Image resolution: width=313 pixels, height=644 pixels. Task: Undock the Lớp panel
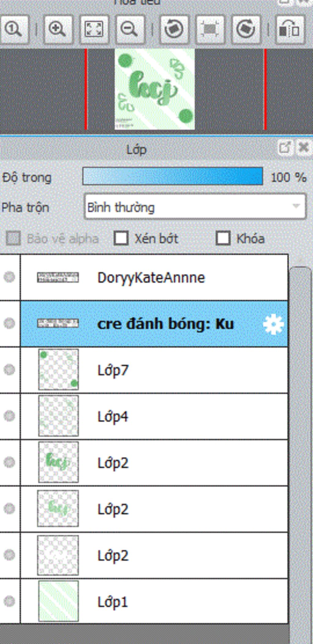pos(285,148)
